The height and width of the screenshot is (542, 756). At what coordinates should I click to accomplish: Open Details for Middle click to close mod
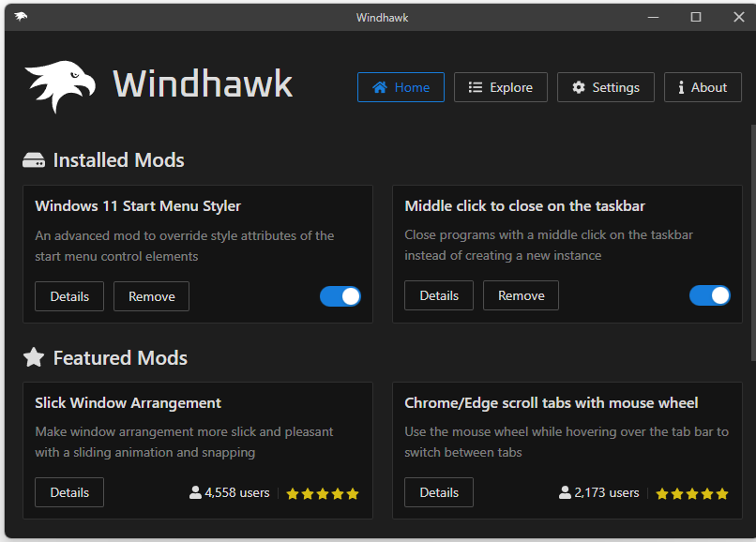439,295
